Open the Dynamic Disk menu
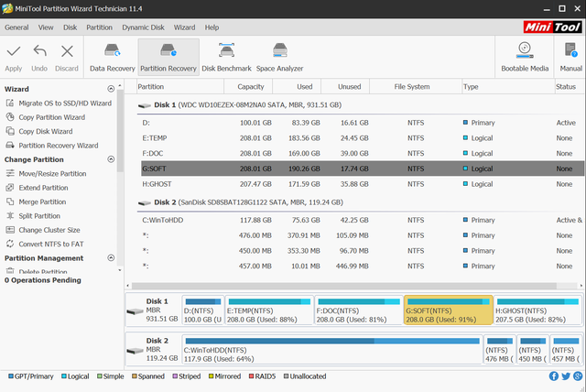Image resolution: width=586 pixels, height=392 pixels. 143,27
